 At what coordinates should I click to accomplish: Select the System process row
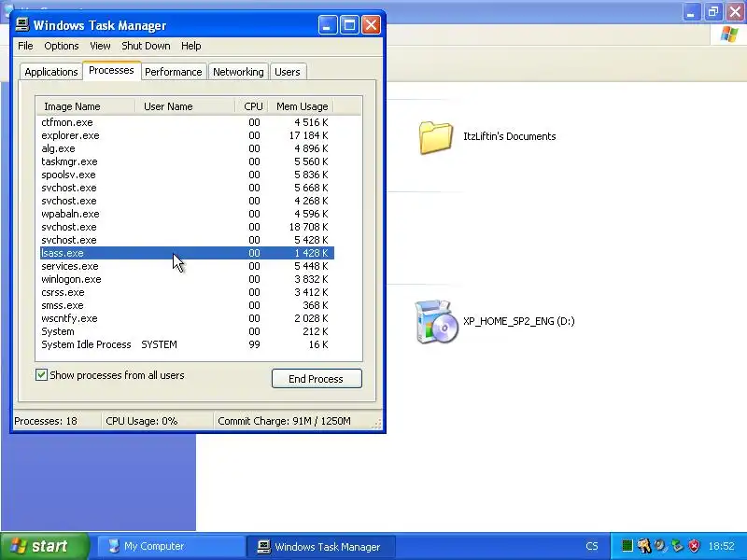click(187, 331)
